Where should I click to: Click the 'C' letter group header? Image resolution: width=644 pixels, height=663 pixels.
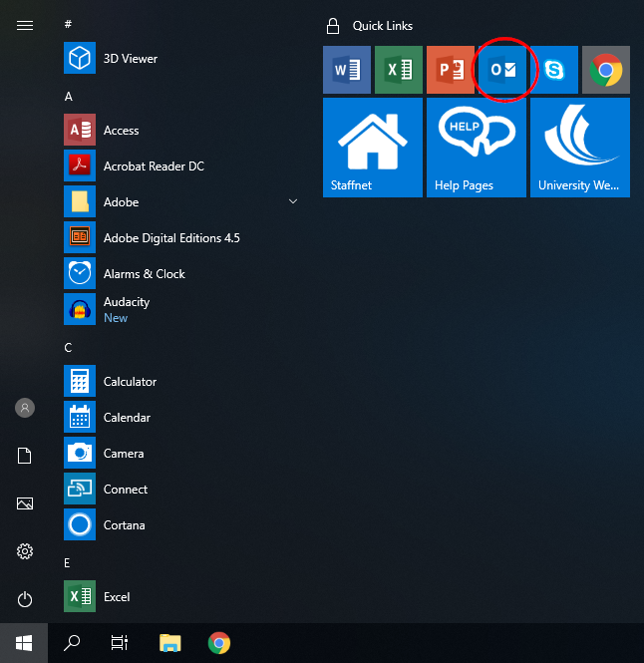pos(68,348)
